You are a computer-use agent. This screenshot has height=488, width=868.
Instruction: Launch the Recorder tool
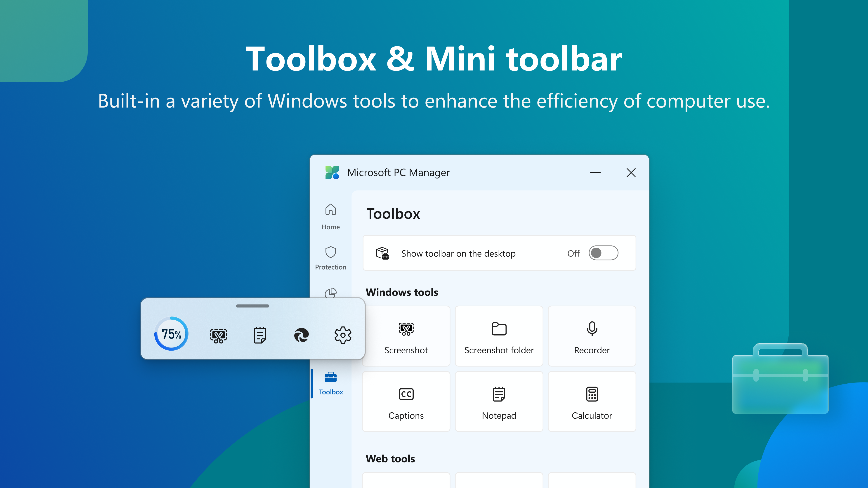click(x=592, y=336)
